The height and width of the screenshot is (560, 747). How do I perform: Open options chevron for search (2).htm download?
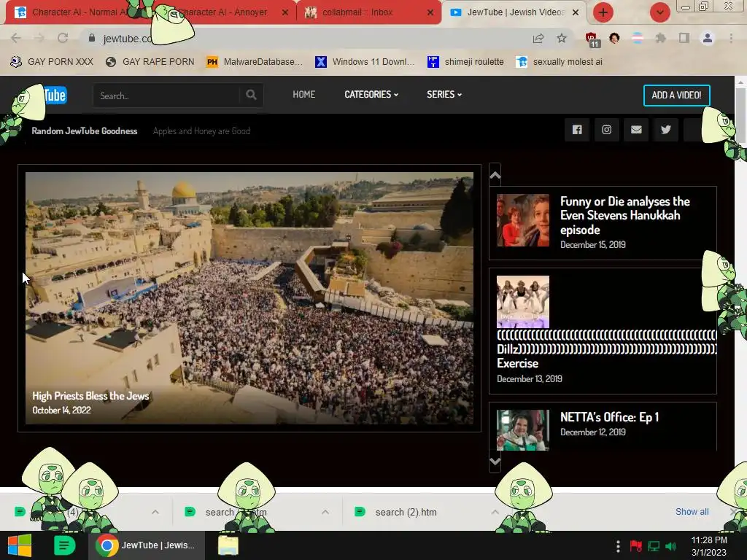[495, 512]
